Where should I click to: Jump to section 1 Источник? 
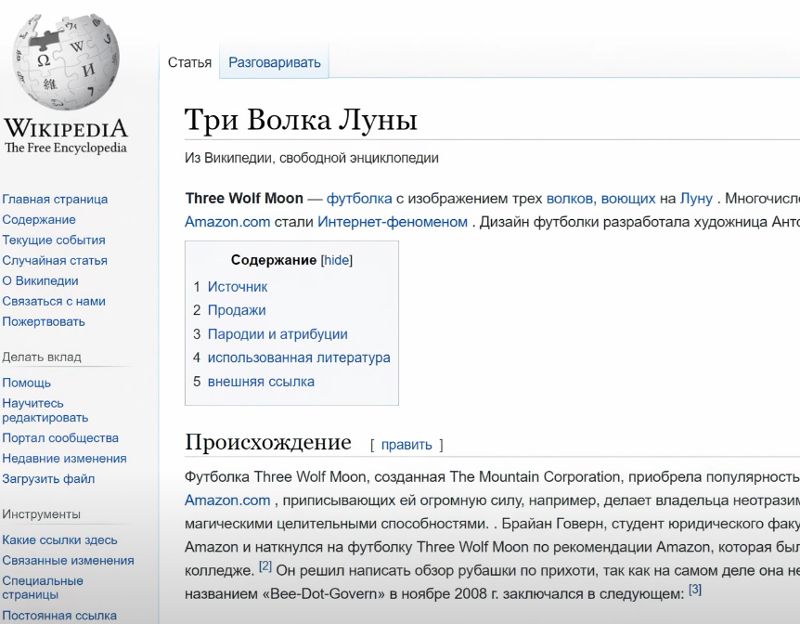click(237, 286)
